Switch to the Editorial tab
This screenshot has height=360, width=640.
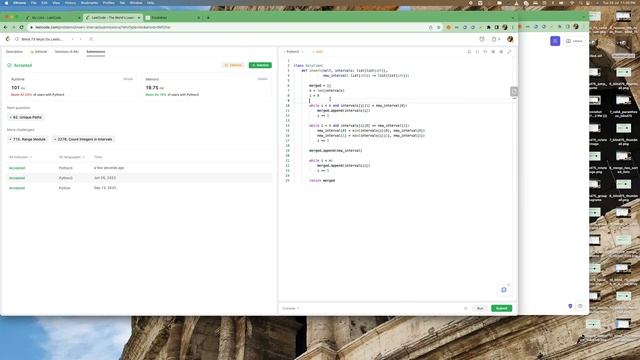coord(39,52)
